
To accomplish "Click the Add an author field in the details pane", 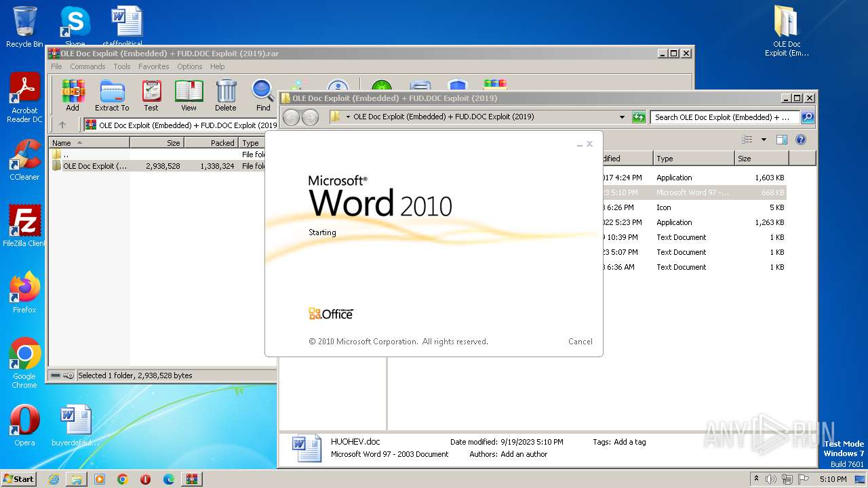I will coord(524,454).
